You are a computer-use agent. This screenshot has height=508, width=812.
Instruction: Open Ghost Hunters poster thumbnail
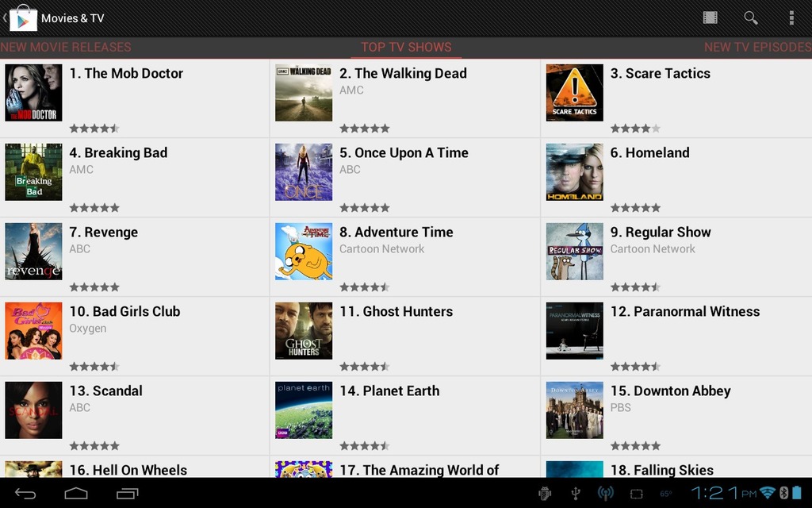(x=304, y=331)
